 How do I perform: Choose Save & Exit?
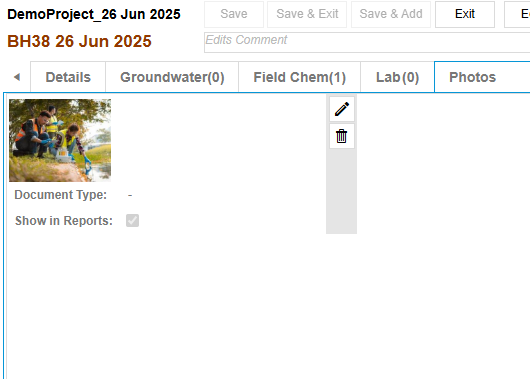307,14
